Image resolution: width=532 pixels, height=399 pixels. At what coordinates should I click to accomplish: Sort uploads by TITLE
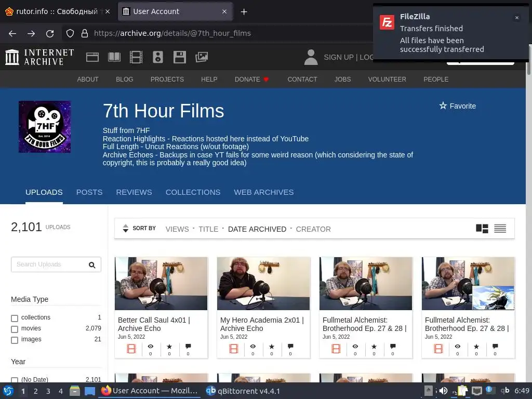[x=208, y=229]
